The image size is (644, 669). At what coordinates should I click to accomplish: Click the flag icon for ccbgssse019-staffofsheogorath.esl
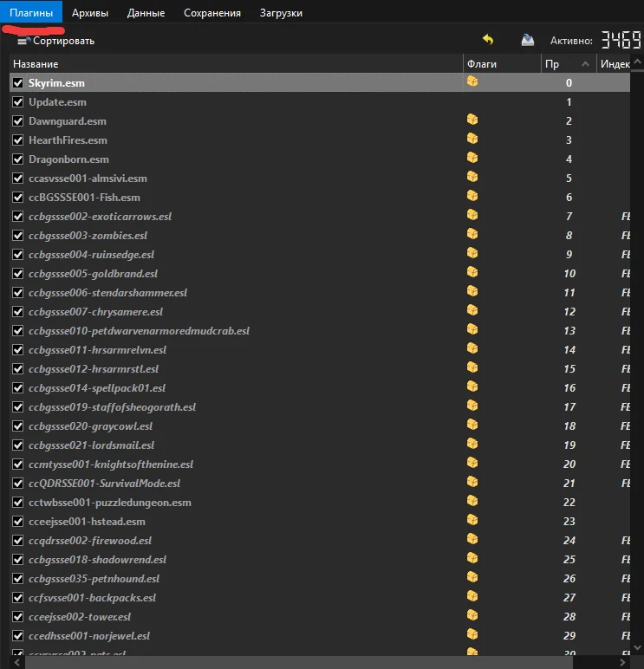[472, 406]
